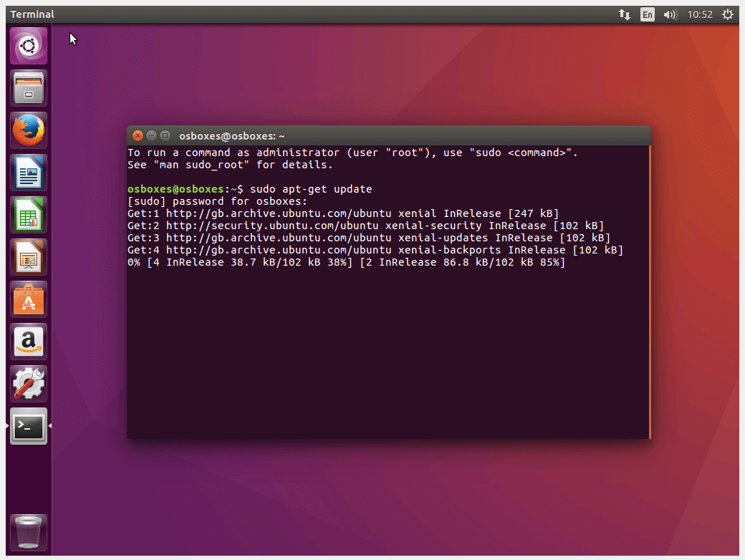Open LibreOffice Writer from the launcher
745x560 pixels.
coord(29,173)
